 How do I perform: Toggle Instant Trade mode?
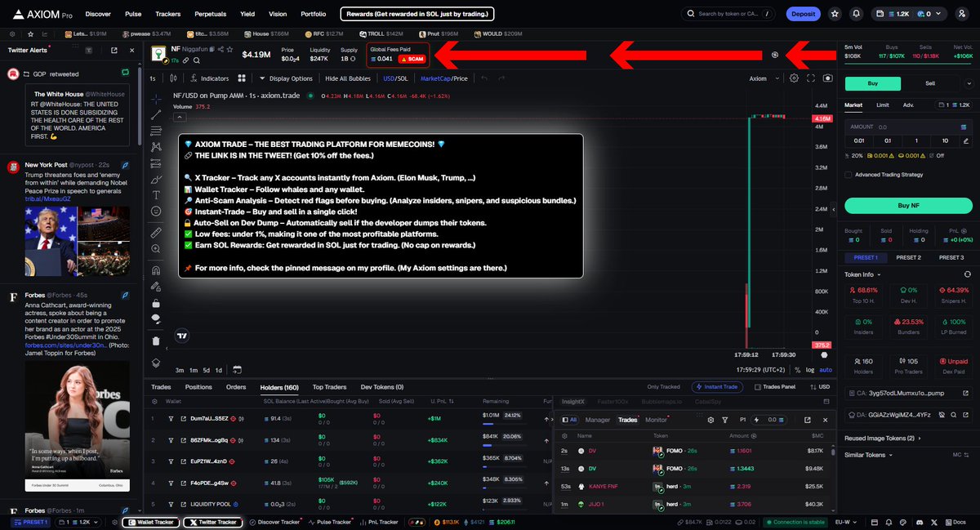pos(715,387)
